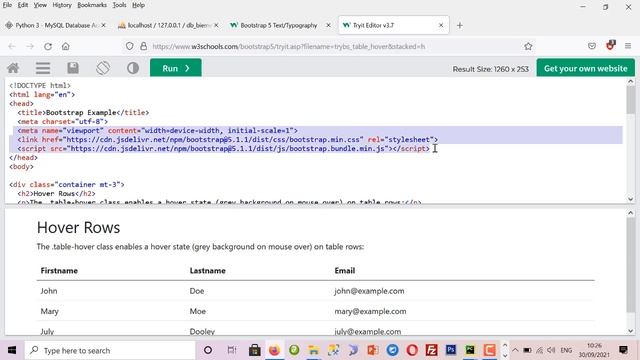The image size is (640, 360).
Task: Close the Tryit Editor v3.7 tab
Action: pos(441,25)
